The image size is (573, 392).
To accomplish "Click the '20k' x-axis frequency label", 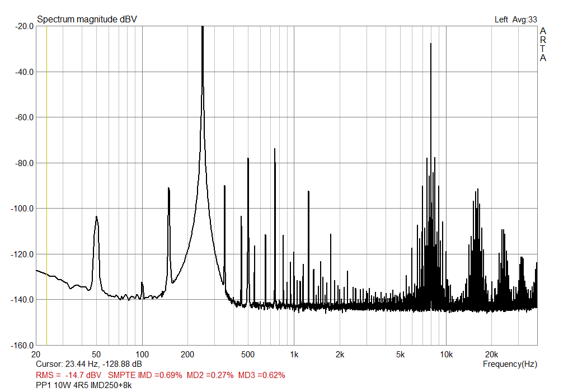I will pos(491,355).
